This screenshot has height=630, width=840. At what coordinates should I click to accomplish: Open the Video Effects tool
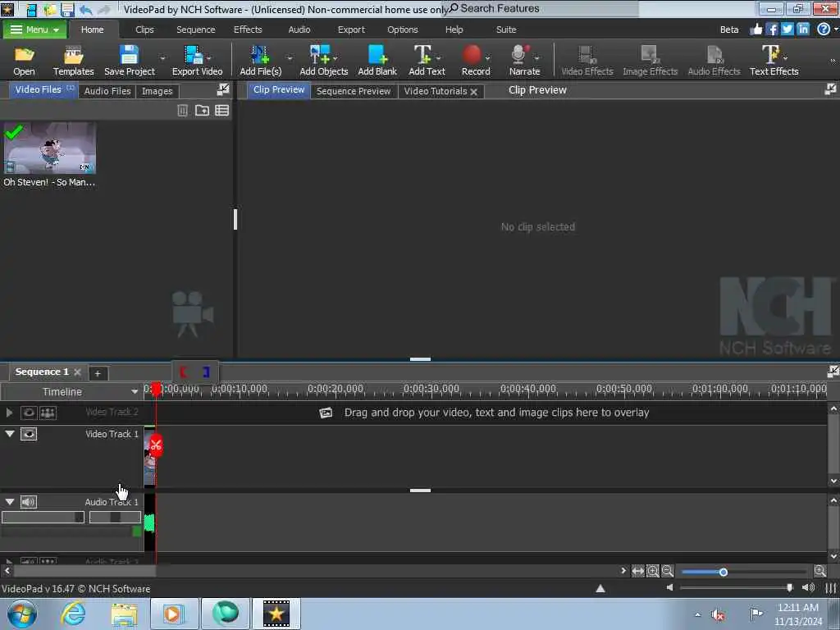(x=587, y=61)
